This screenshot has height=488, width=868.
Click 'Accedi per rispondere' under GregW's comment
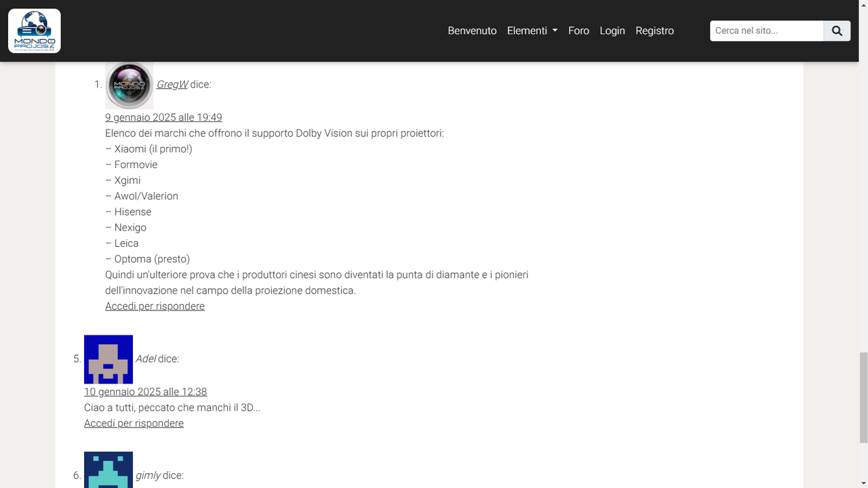pos(155,306)
